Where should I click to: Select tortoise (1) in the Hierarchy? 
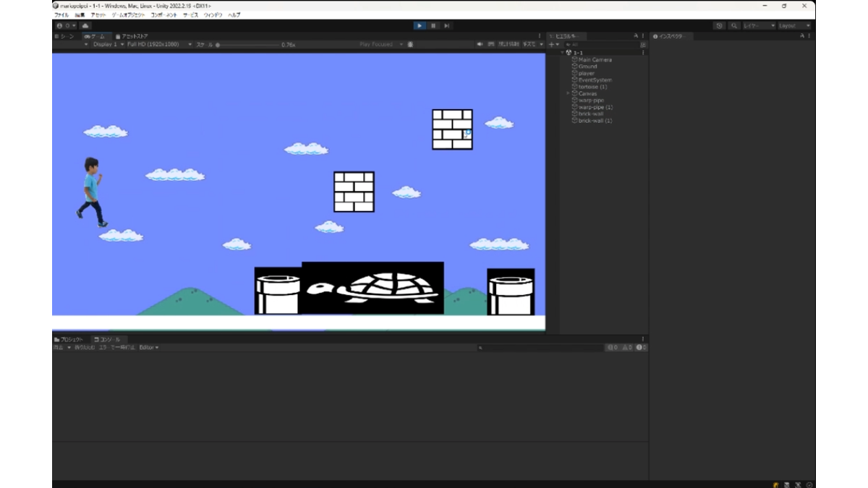pyautogui.click(x=593, y=87)
